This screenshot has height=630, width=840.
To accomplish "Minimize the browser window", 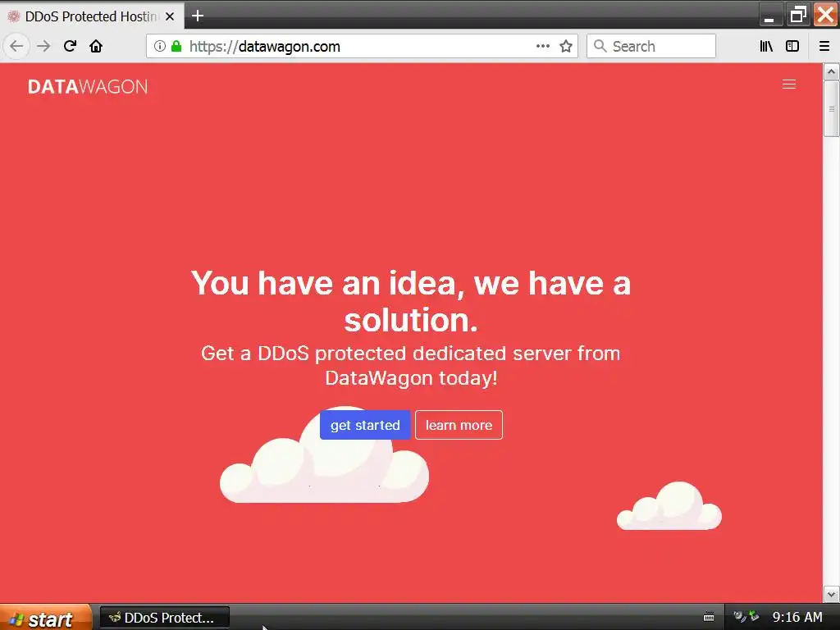I will [x=771, y=15].
